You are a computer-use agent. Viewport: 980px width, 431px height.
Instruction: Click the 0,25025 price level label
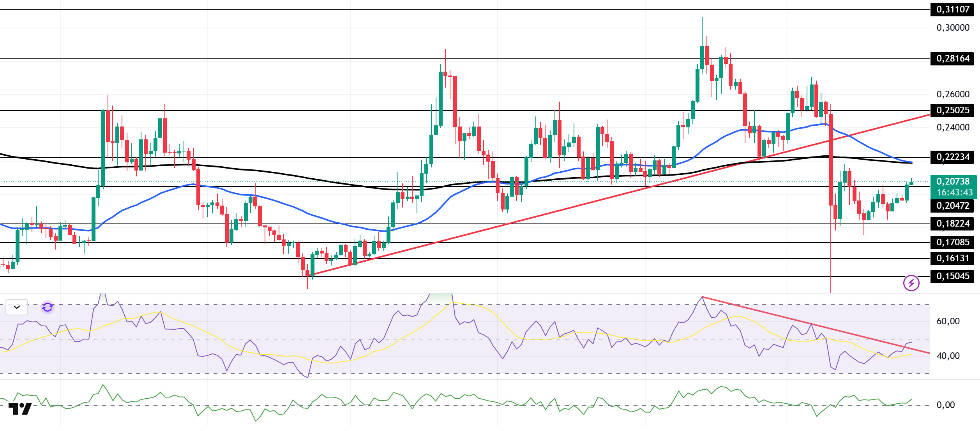coord(952,110)
